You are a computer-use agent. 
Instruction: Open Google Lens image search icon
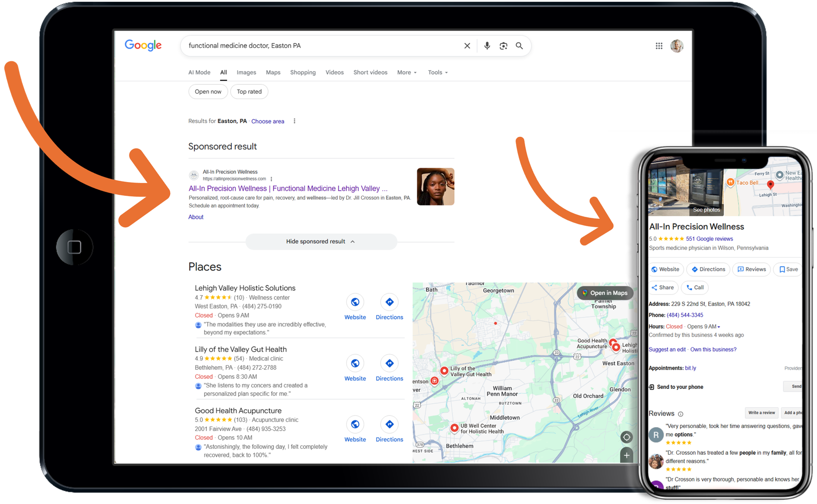[x=503, y=46]
